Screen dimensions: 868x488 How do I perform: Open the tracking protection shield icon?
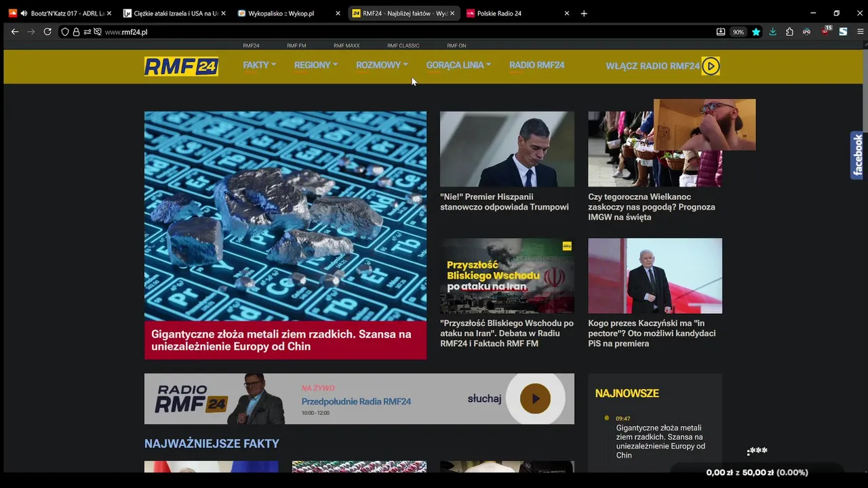pos(65,32)
